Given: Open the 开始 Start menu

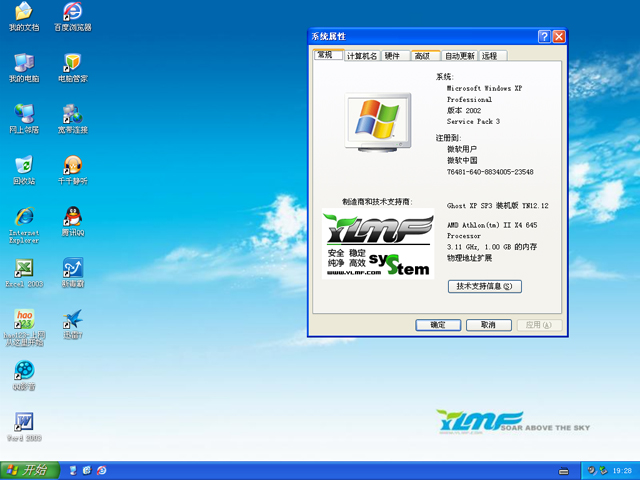Looking at the screenshot, I should [30, 470].
